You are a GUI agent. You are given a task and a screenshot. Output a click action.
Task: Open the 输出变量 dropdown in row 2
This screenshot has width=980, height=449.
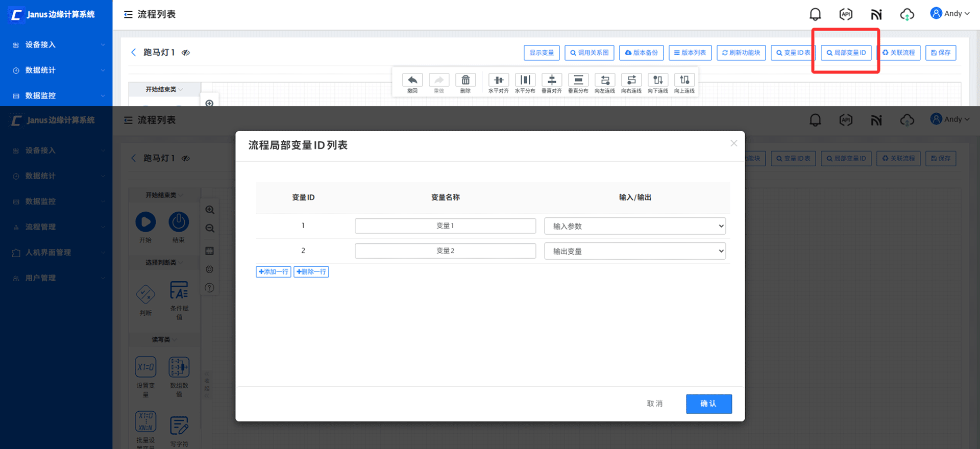tap(634, 251)
